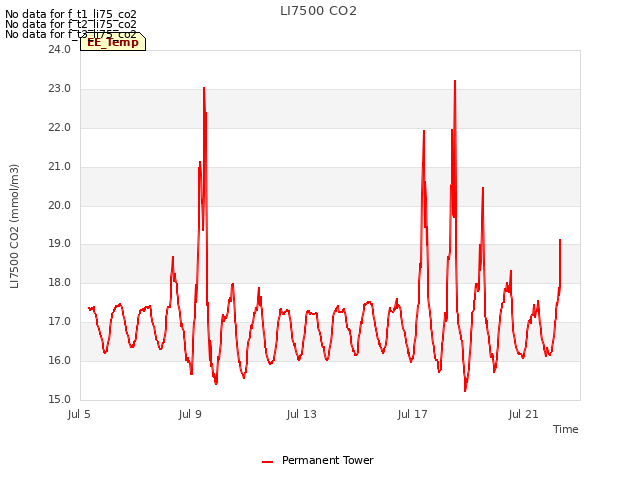Click the 'No data for f_t2_li75_co2' message
Screen dimensions: 640x480
(71, 24)
